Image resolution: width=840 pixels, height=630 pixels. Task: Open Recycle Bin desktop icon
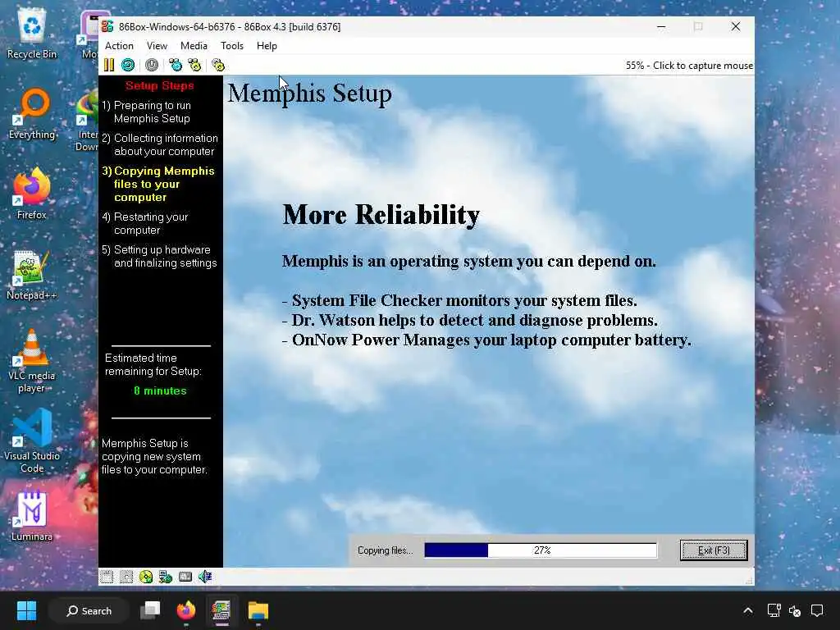pos(32,34)
